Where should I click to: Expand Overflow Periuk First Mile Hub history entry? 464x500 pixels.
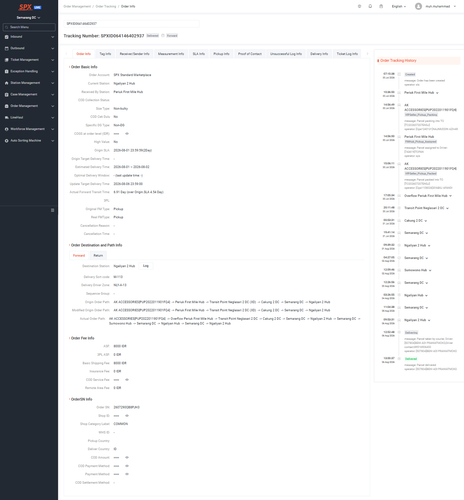coord(450,196)
